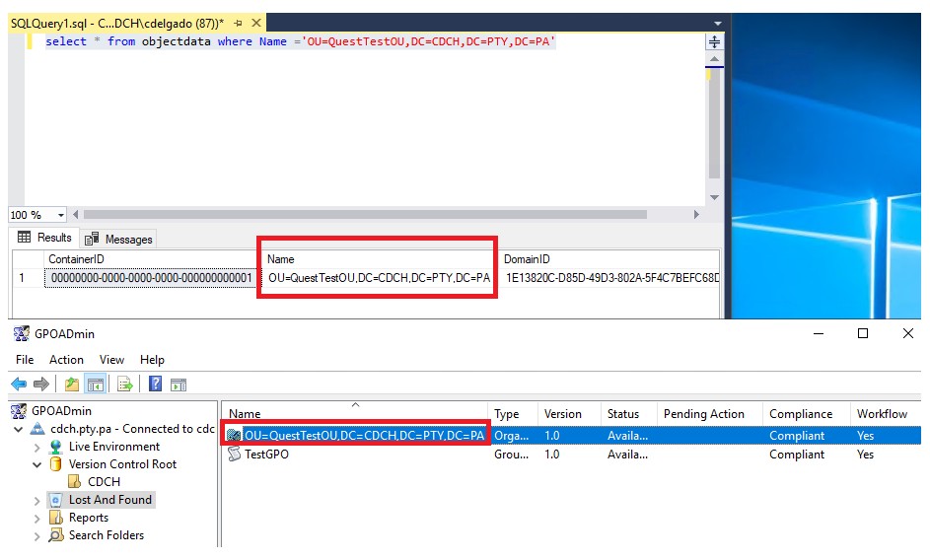The width and height of the screenshot is (930, 560).
Task: Select the TestGPO row name
Action: (266, 455)
